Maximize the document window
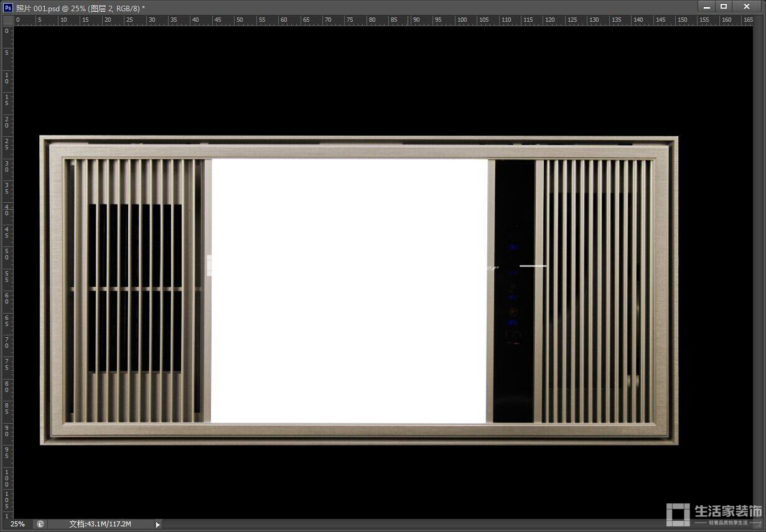Image resolution: width=766 pixels, height=532 pixels. [x=724, y=7]
